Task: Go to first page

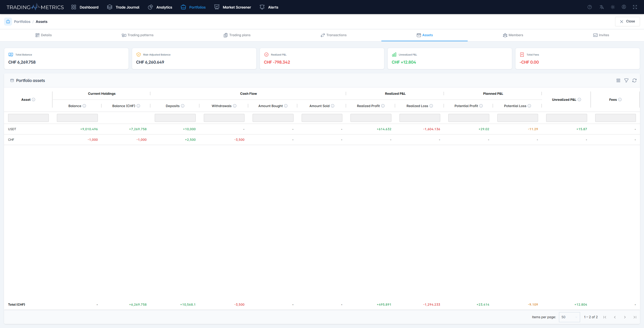Action: click(x=605, y=317)
